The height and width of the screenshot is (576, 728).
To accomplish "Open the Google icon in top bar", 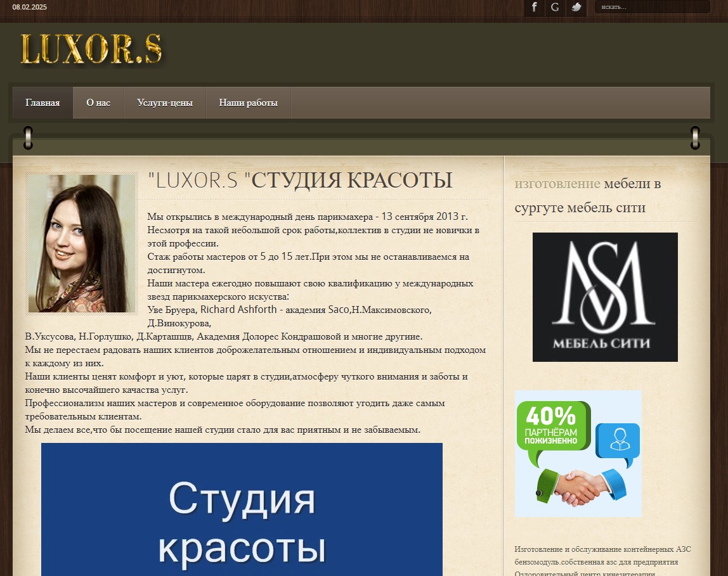I will [x=555, y=8].
